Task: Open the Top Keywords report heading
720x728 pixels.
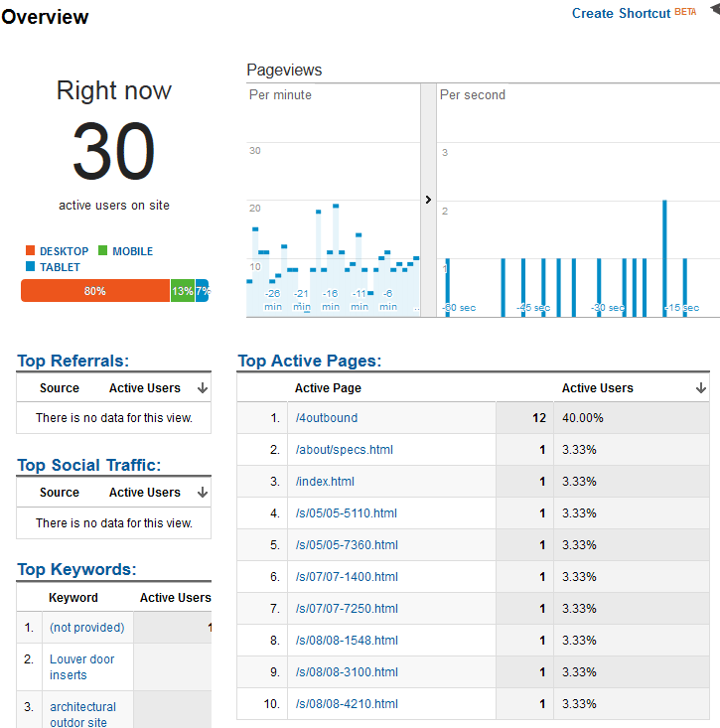Action: coord(76,569)
